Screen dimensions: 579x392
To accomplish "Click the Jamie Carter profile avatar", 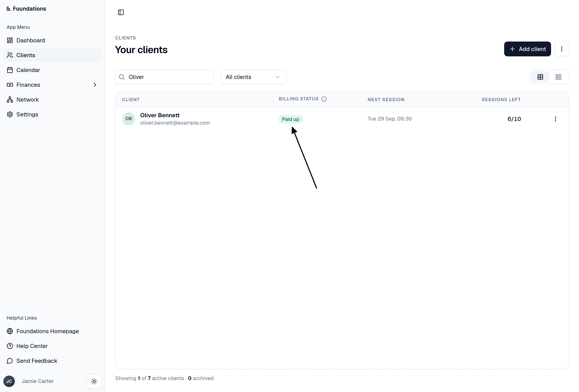I will (x=9, y=381).
